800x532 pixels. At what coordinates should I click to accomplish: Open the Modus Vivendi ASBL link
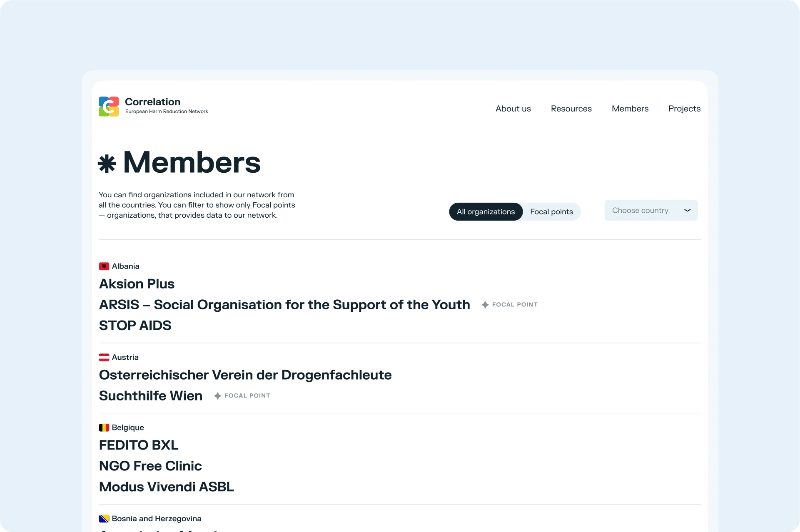(167, 487)
